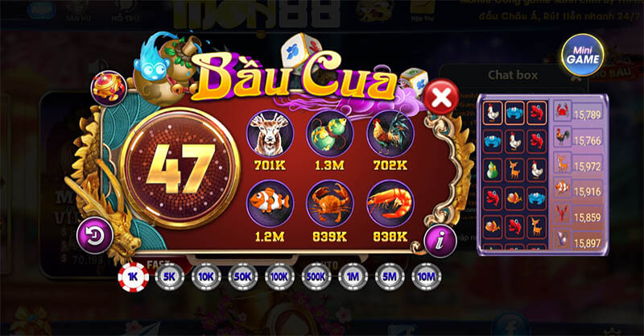Select the 1K chip
This screenshot has height=336, width=644.
pos(133,278)
